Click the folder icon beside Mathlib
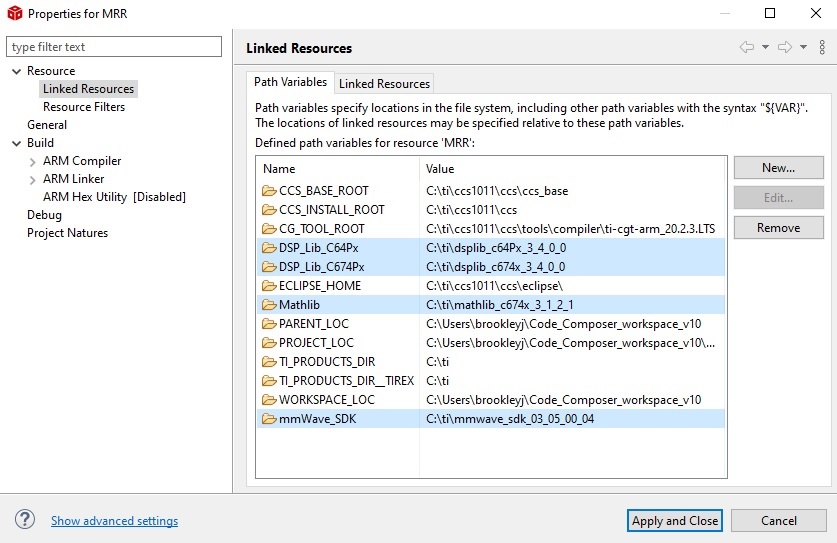This screenshot has height=543, width=837. click(x=269, y=305)
